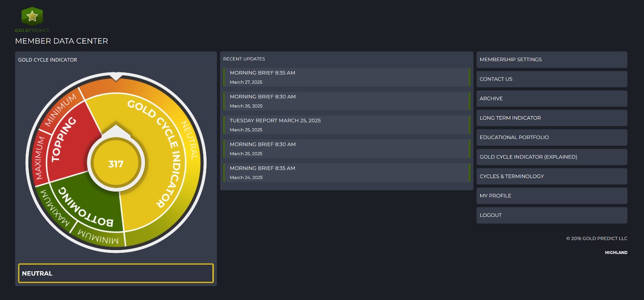
Task: Click the 317 center gauge dial
Action: click(116, 164)
